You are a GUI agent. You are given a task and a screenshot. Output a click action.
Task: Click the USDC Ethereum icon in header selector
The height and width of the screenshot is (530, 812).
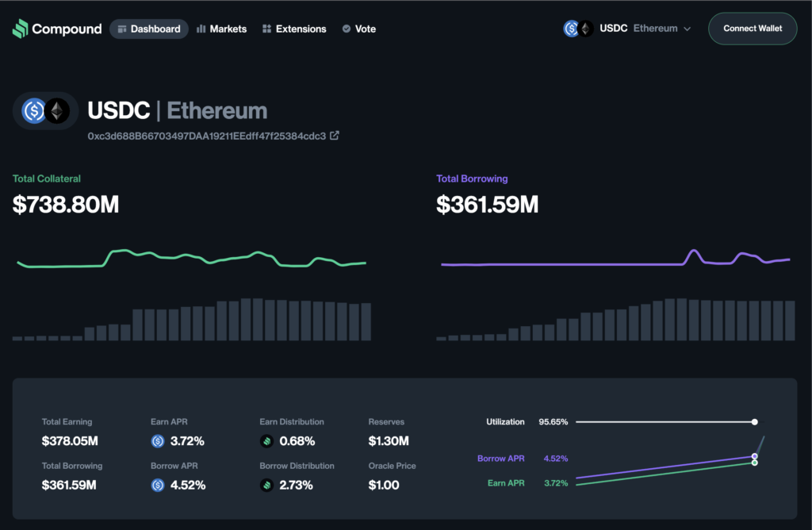pos(578,29)
